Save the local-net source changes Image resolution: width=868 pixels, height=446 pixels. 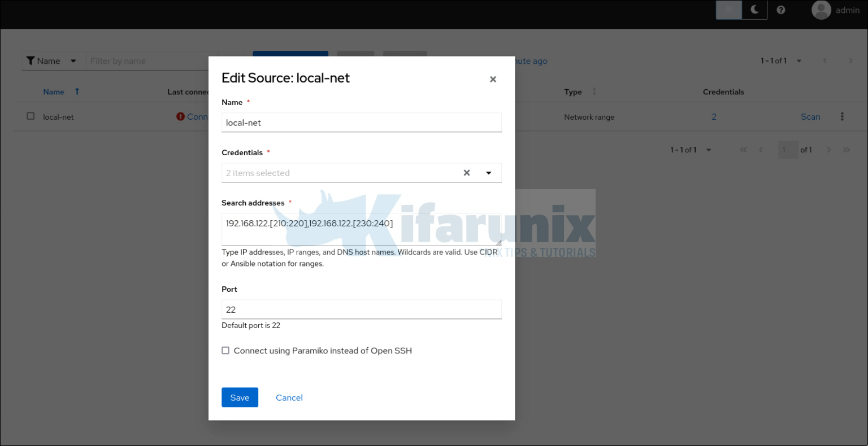(x=240, y=397)
